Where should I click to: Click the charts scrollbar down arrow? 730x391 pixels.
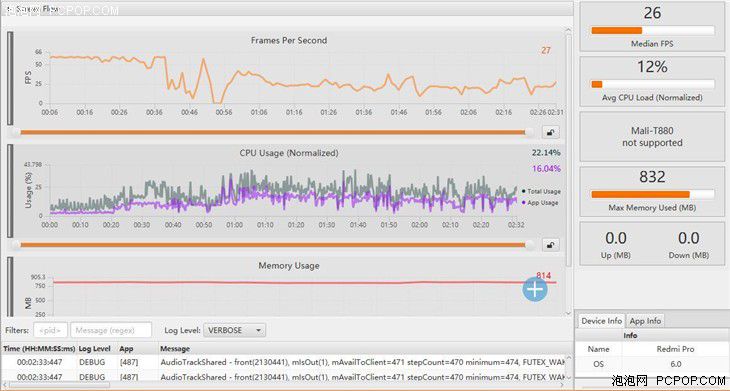pyautogui.click(x=568, y=314)
